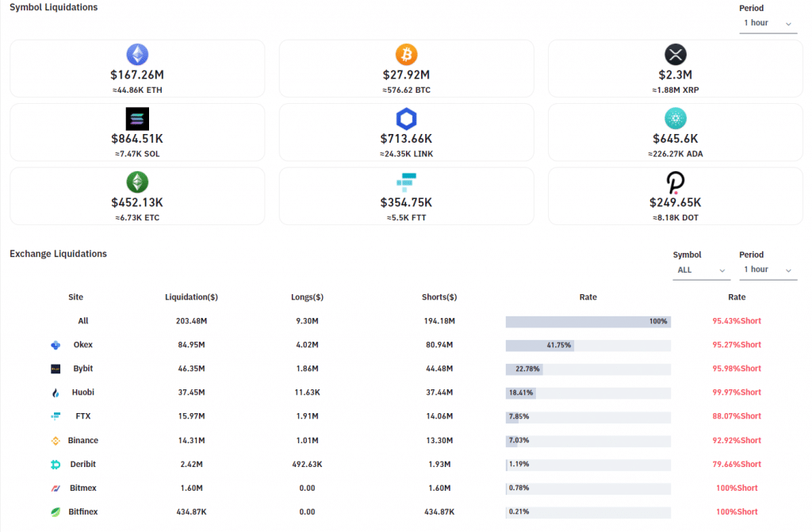Viewport: 812px width, 532px height.
Task: Select the Bybit exchange row name
Action: [x=83, y=369]
